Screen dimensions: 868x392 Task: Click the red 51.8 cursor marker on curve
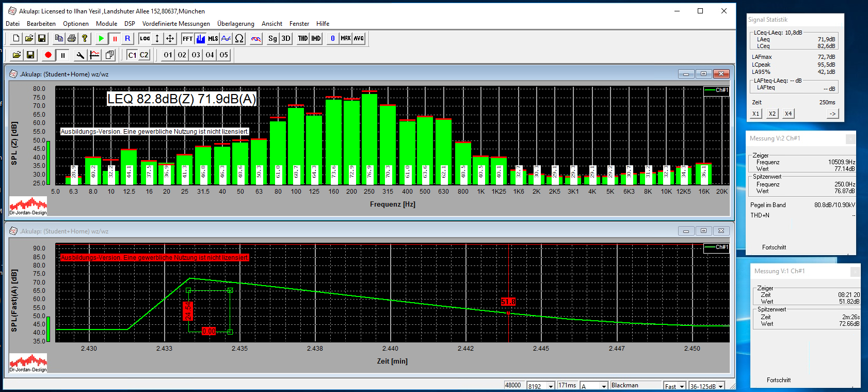(508, 302)
